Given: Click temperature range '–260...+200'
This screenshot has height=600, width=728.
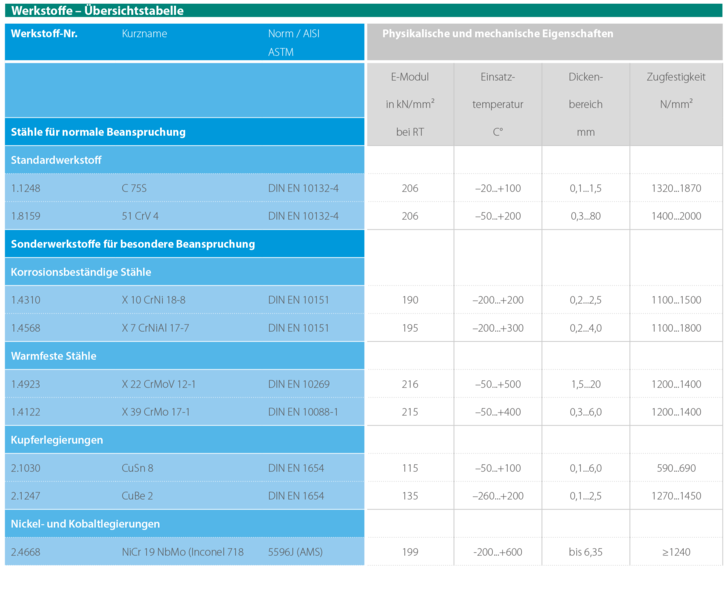Looking at the screenshot, I should coord(498,496).
